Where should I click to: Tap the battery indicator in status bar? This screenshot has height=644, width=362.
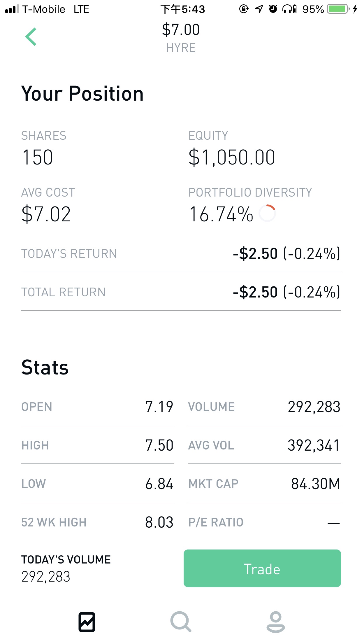coord(338,9)
